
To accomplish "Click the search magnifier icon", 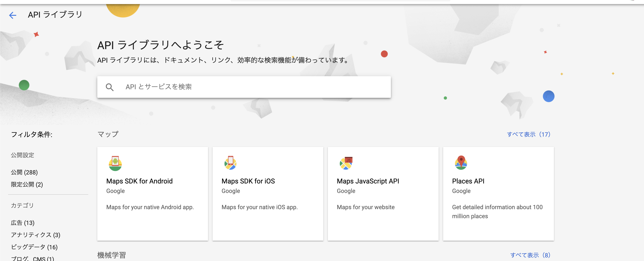I will 109,87.
